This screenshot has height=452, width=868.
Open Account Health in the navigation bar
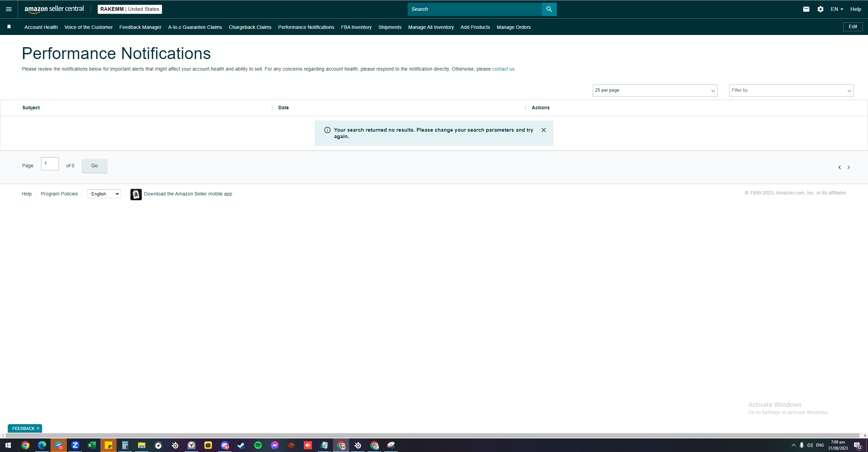[41, 27]
